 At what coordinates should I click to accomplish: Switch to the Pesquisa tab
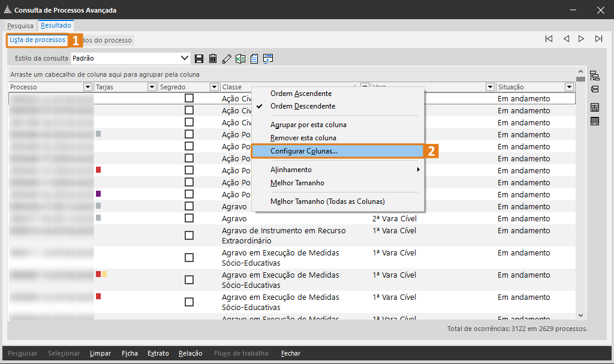click(x=20, y=26)
